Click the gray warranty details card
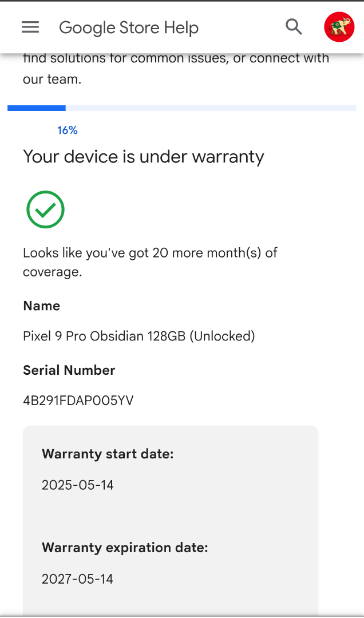Screen dimensions: 364x618 [x=171, y=520]
